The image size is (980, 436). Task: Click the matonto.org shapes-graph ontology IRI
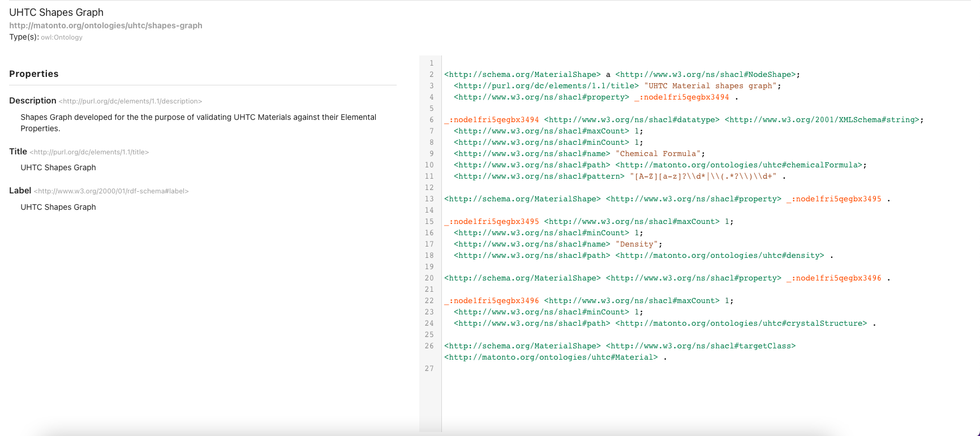click(106, 25)
